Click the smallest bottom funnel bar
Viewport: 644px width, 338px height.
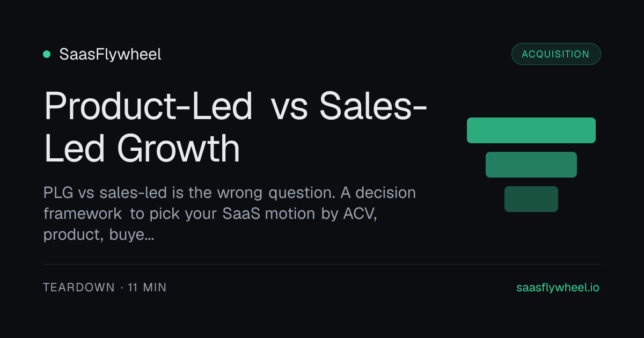coord(531,199)
